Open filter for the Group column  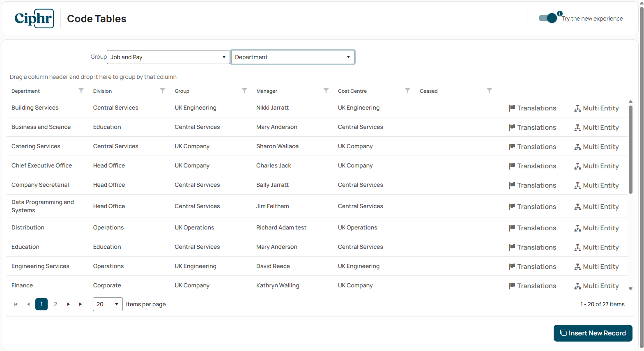244,91
